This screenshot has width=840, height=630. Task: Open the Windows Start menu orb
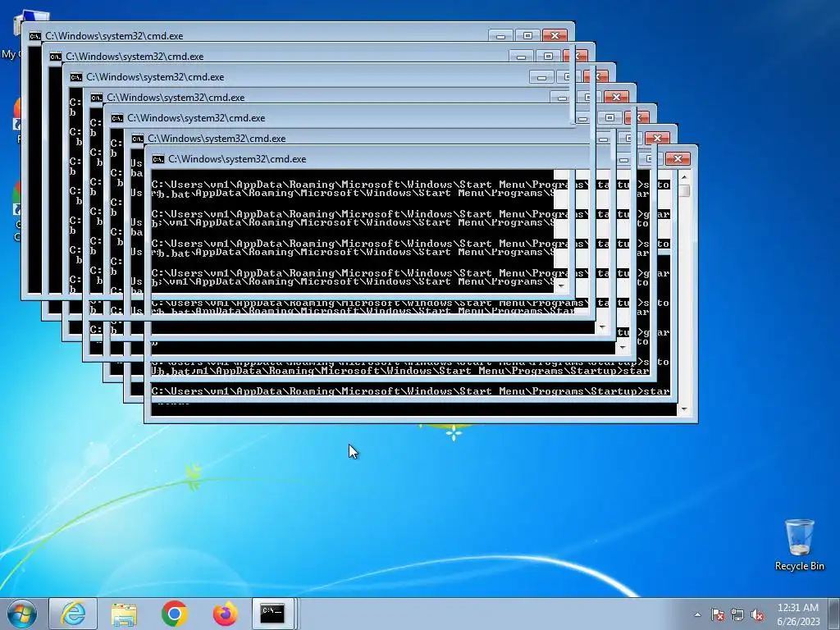(21, 614)
